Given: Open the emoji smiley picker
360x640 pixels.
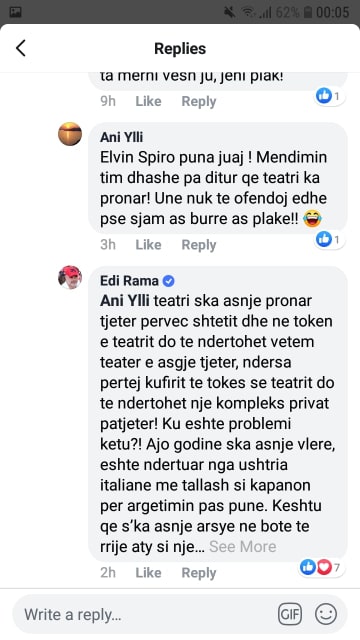Looking at the screenshot, I should tap(326, 614).
